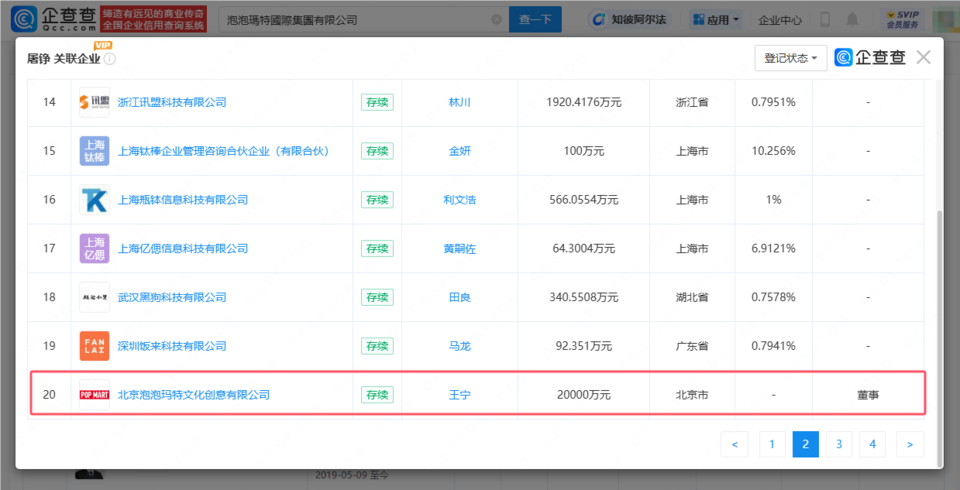
Task: Select the 广东省 region cell
Action: tap(692, 346)
